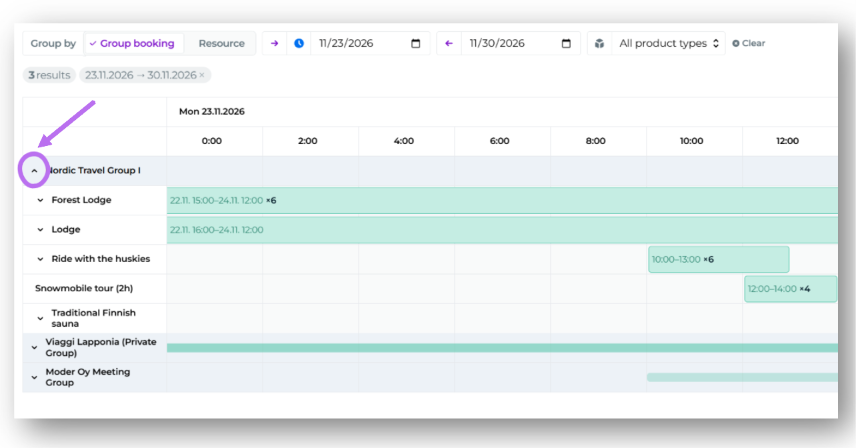The width and height of the screenshot is (856, 448).
Task: Open All product types dropdown
Action: point(668,44)
